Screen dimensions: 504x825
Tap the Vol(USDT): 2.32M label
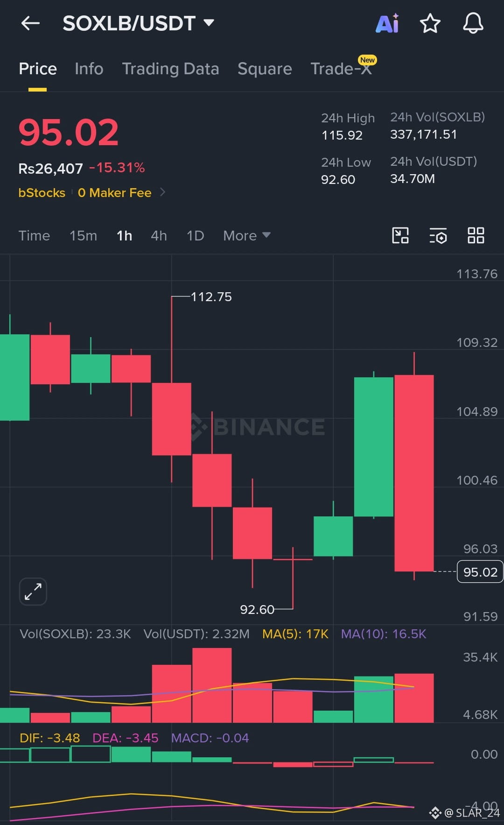196,634
